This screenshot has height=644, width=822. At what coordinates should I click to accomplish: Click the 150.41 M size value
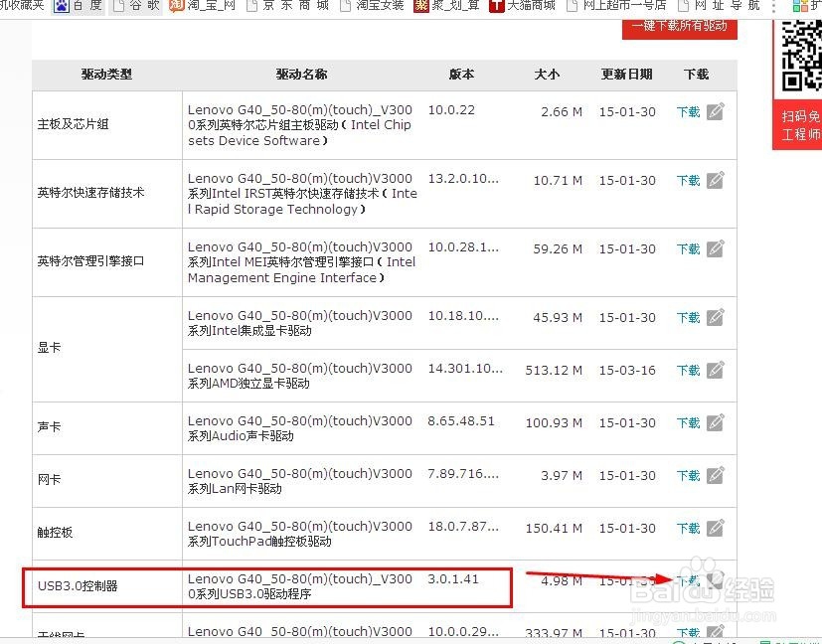pyautogui.click(x=554, y=528)
